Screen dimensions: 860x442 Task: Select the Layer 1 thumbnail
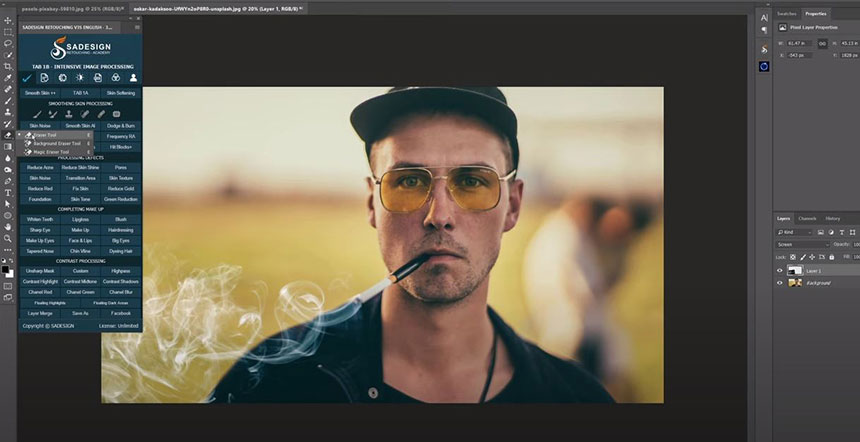click(795, 270)
